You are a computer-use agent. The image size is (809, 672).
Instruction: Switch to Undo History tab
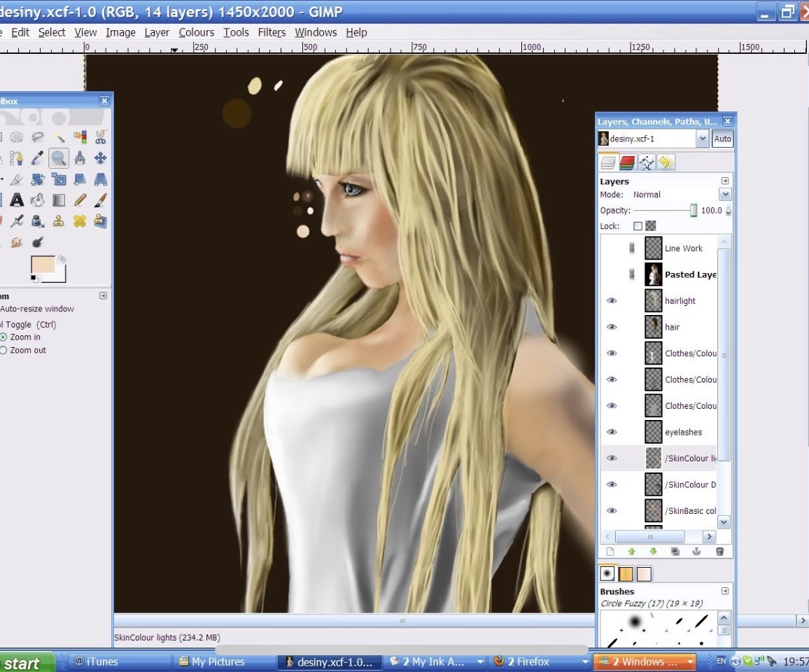pos(666,163)
